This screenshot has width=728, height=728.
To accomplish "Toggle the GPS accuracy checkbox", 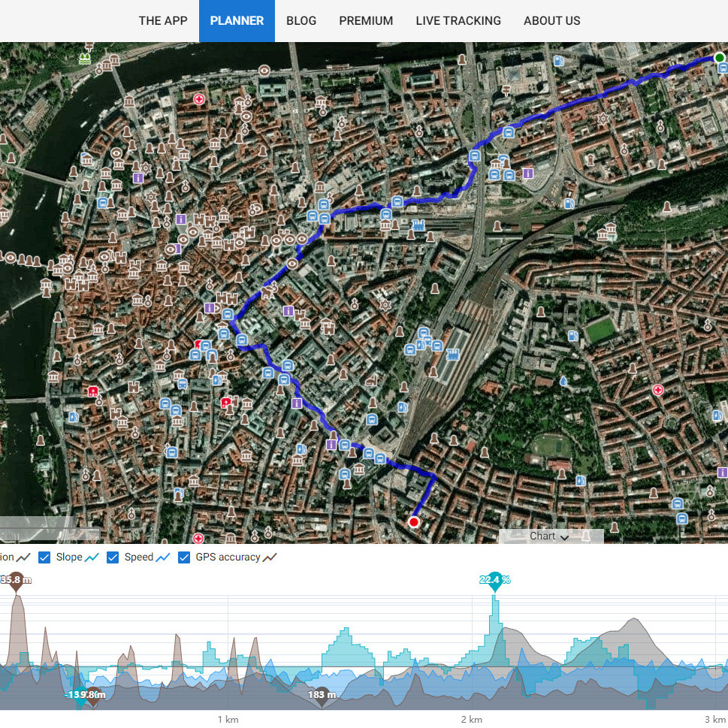I will pos(184,557).
